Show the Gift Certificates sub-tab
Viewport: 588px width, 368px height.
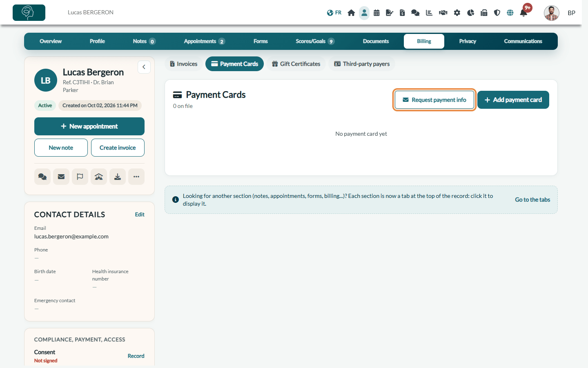pos(296,64)
